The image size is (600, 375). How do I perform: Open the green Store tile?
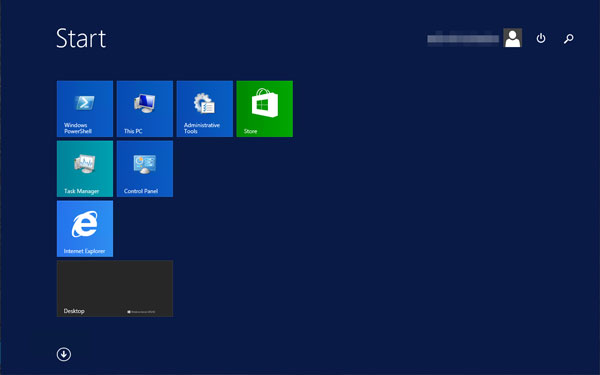(265, 109)
